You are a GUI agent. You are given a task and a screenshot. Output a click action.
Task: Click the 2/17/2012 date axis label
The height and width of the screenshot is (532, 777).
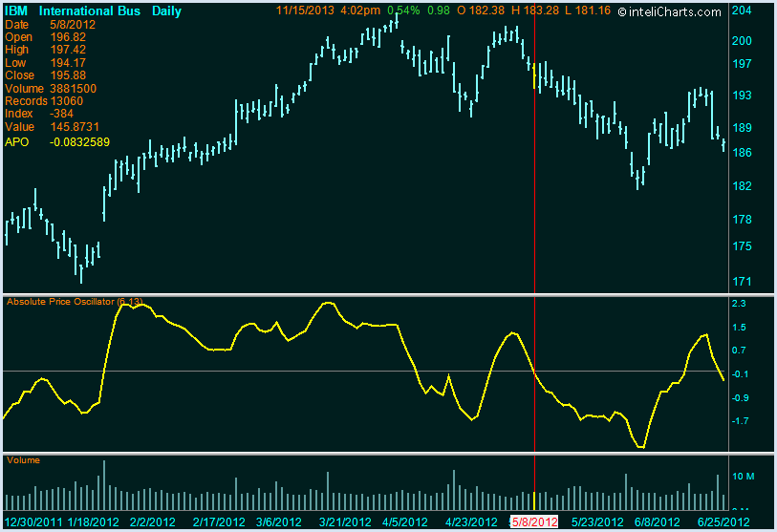tap(219, 522)
